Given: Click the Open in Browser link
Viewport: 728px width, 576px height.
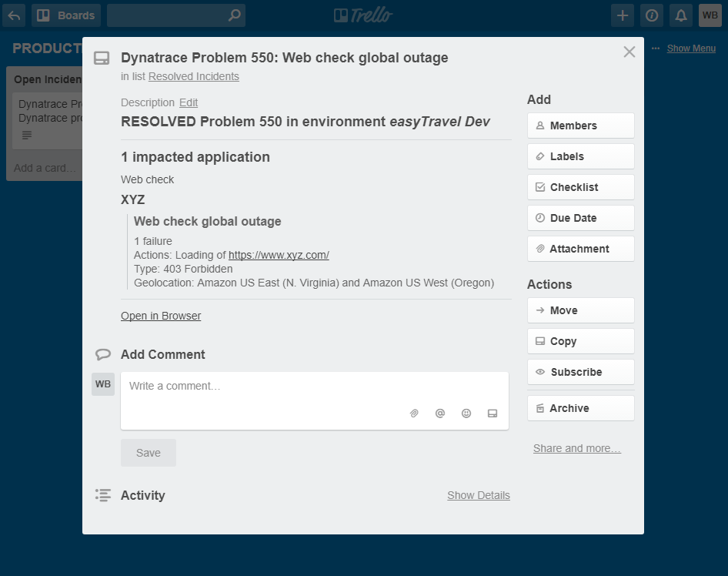Looking at the screenshot, I should [x=161, y=316].
